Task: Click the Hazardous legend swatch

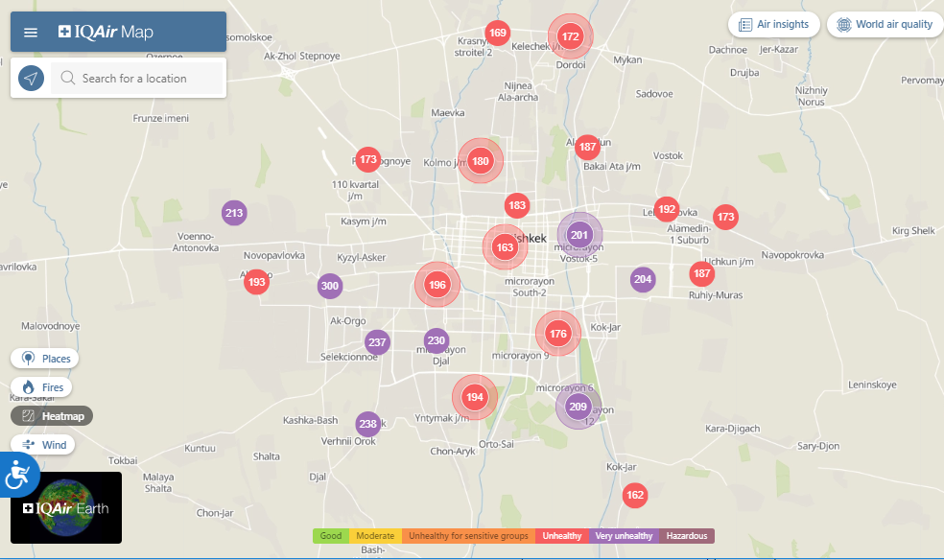Action: click(x=687, y=536)
